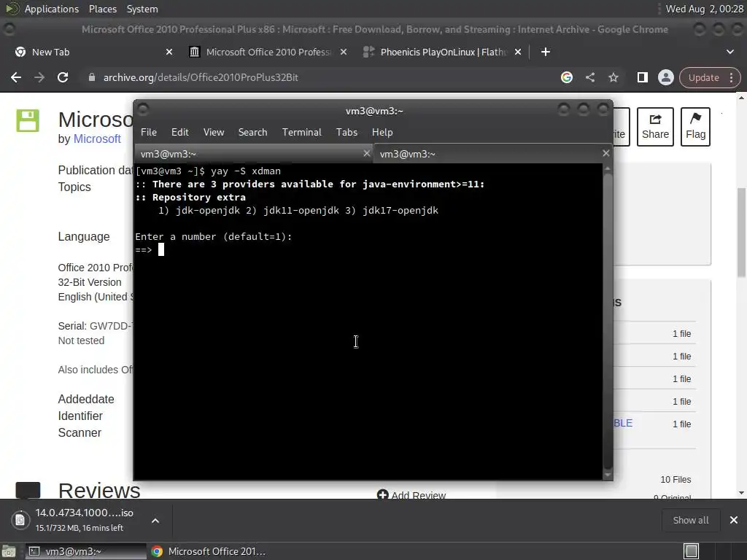Open a new Chrome tab with plus icon
Screen dimensions: 747x560
(546, 52)
